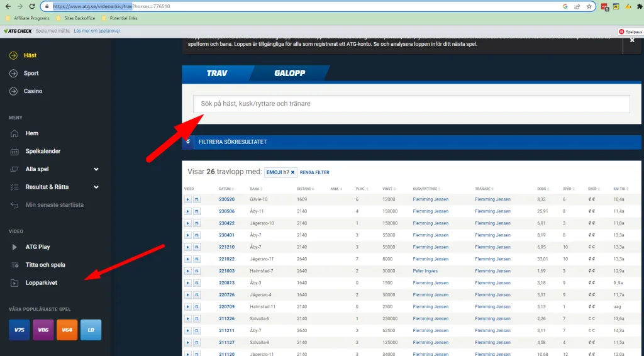This screenshot has width=644, height=356.
Task: Open race date link 211211
Action: coord(226,331)
